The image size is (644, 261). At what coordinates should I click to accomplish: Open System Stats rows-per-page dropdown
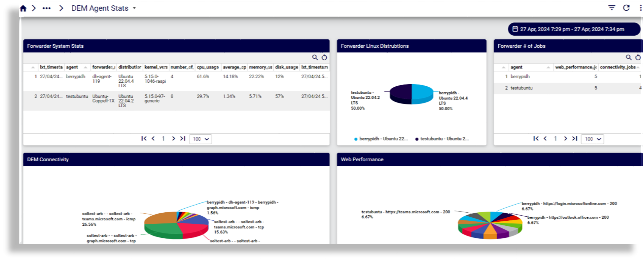tap(201, 139)
